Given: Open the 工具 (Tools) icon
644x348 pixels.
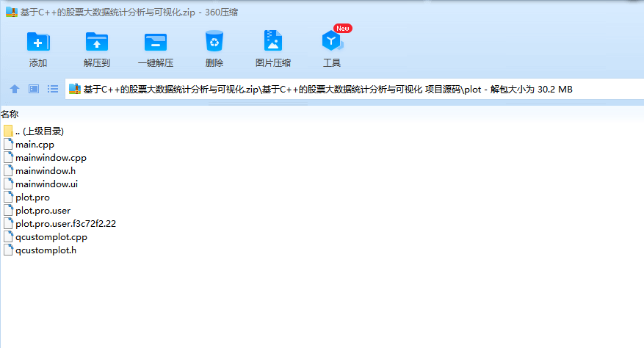Looking at the screenshot, I should pos(331,40).
